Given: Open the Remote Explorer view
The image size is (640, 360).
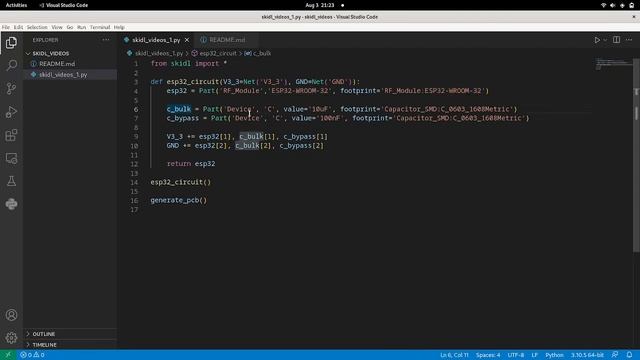Looking at the screenshot, I should click(x=11, y=158).
